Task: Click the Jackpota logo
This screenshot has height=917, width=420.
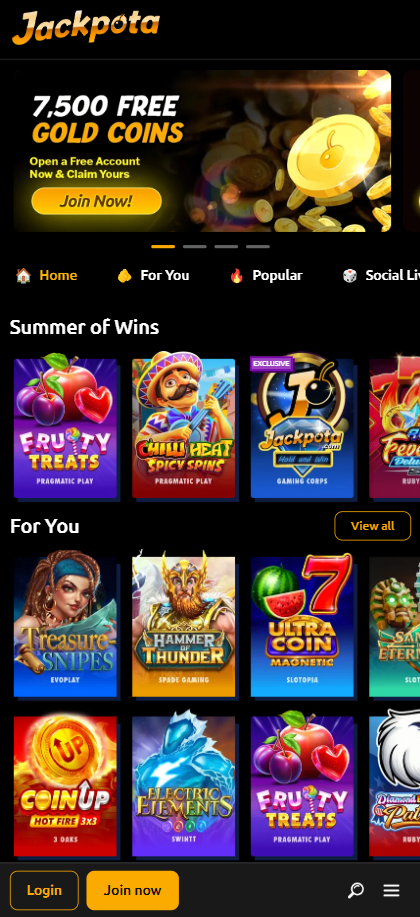Action: 85,27
